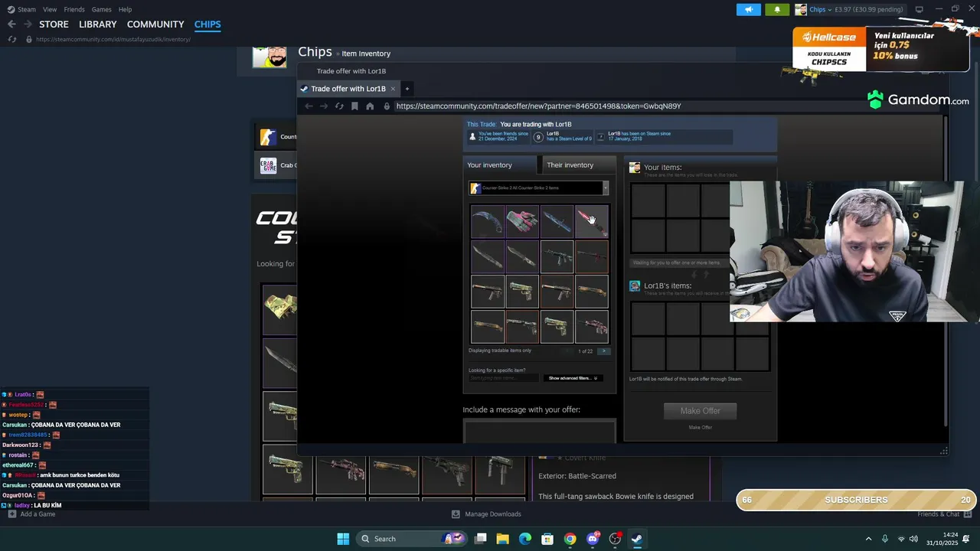Reload the trade offer page

coord(339,106)
